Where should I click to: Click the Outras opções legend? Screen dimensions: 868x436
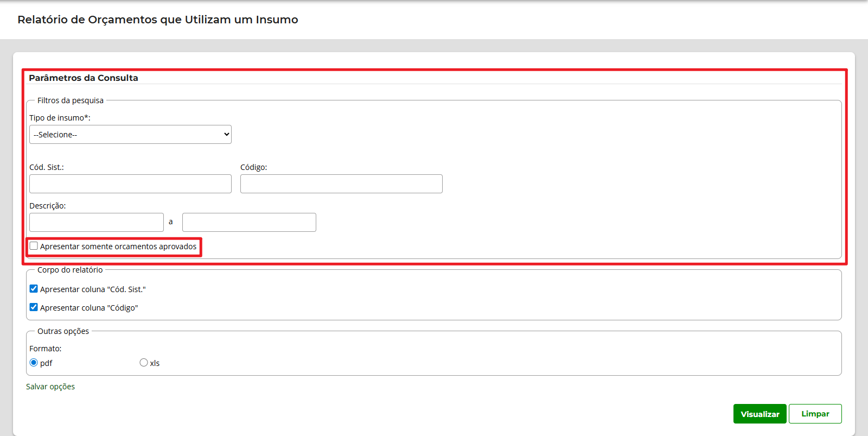pos(63,331)
